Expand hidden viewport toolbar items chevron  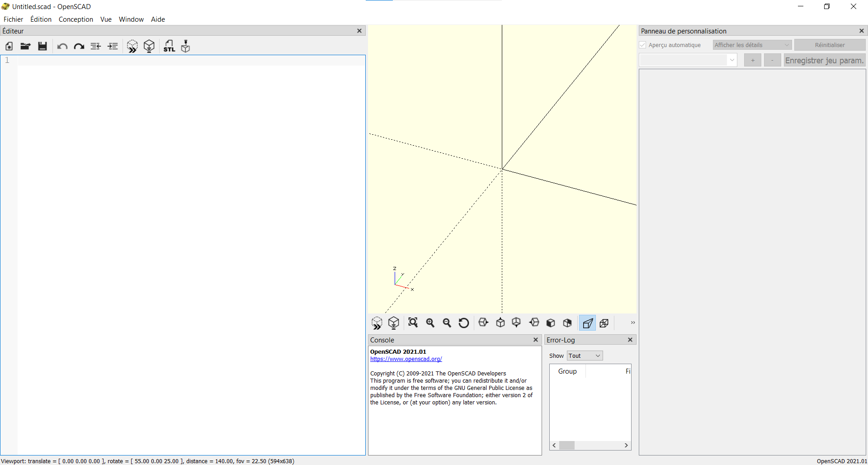pyautogui.click(x=632, y=323)
